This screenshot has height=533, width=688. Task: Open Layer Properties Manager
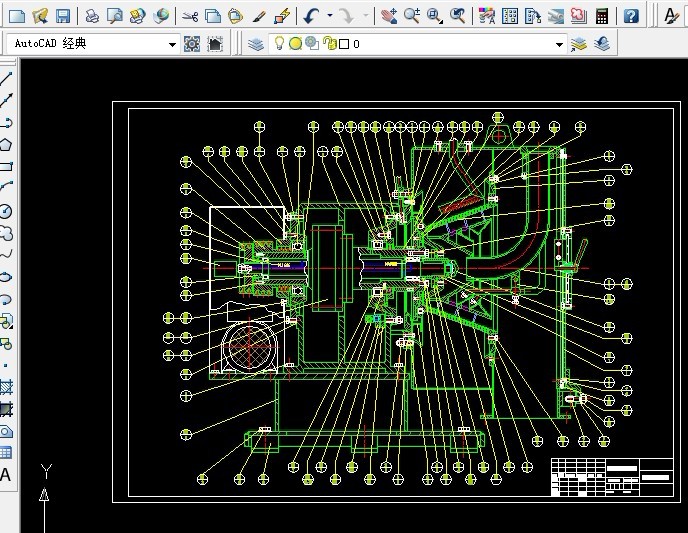(256, 44)
